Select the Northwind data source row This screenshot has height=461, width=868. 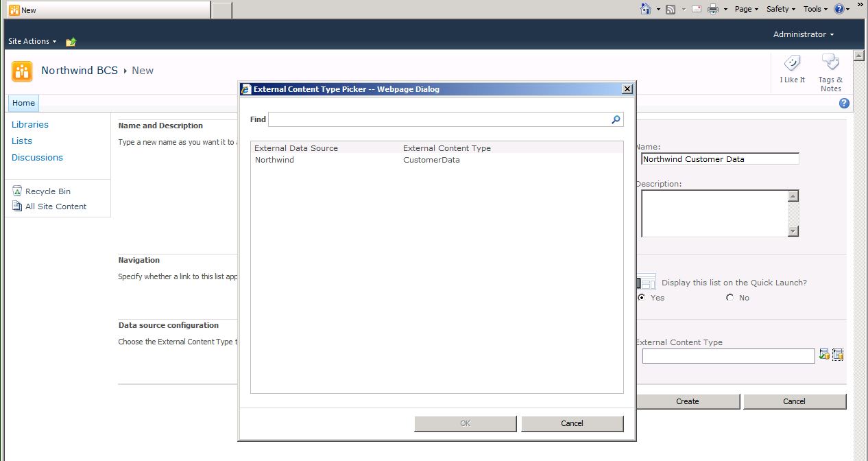pyautogui.click(x=437, y=160)
